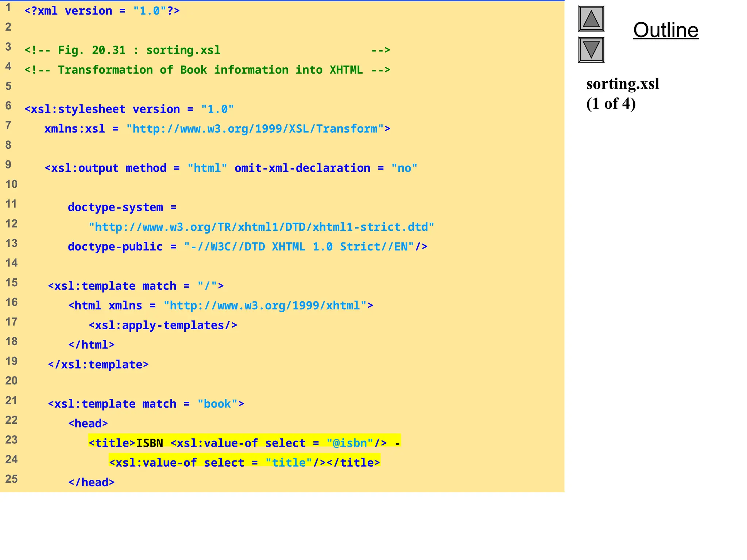Click the xsl:stylesheet version line
Image resolution: width=747 pixels, height=560 pixels.
tap(129, 109)
